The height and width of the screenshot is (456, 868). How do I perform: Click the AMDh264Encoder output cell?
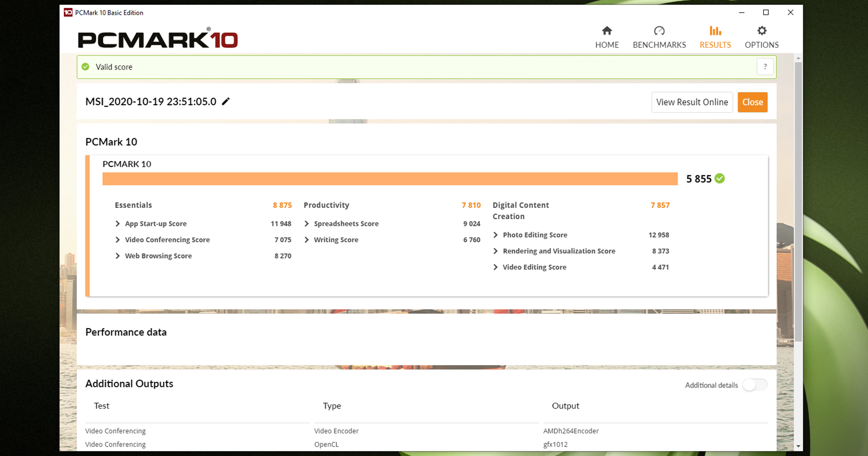pyautogui.click(x=571, y=431)
